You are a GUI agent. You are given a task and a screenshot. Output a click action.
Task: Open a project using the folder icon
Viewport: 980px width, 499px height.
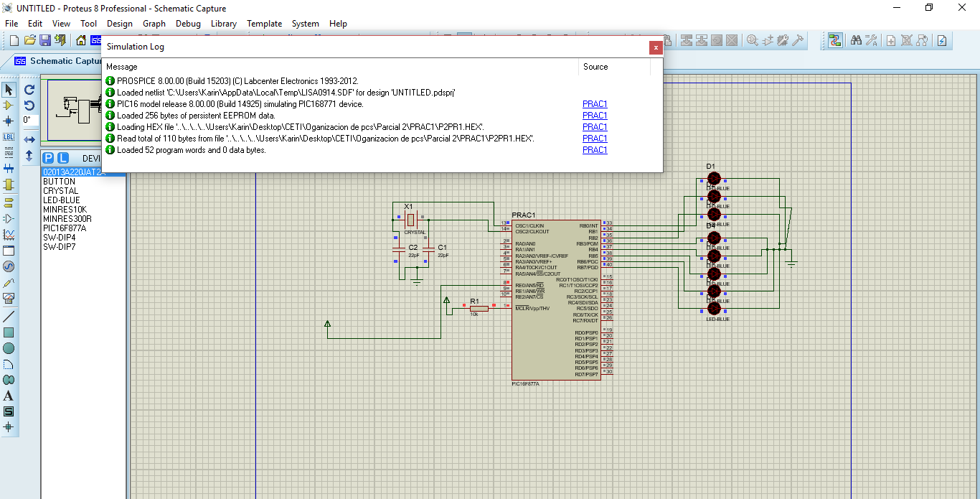(x=30, y=40)
